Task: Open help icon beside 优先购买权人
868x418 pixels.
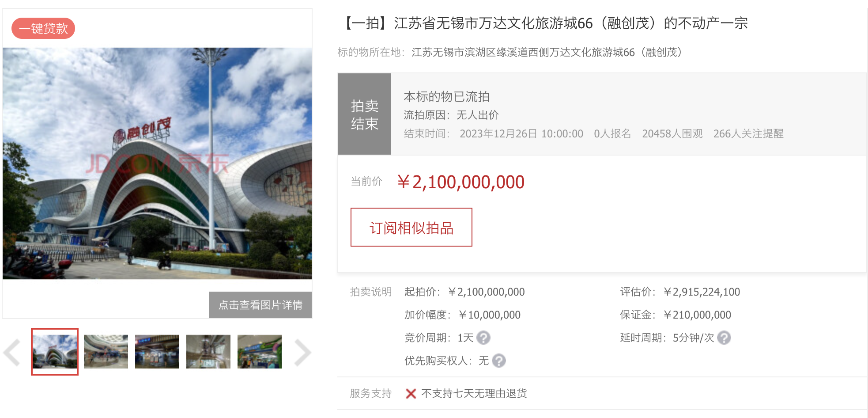Action: tap(499, 361)
